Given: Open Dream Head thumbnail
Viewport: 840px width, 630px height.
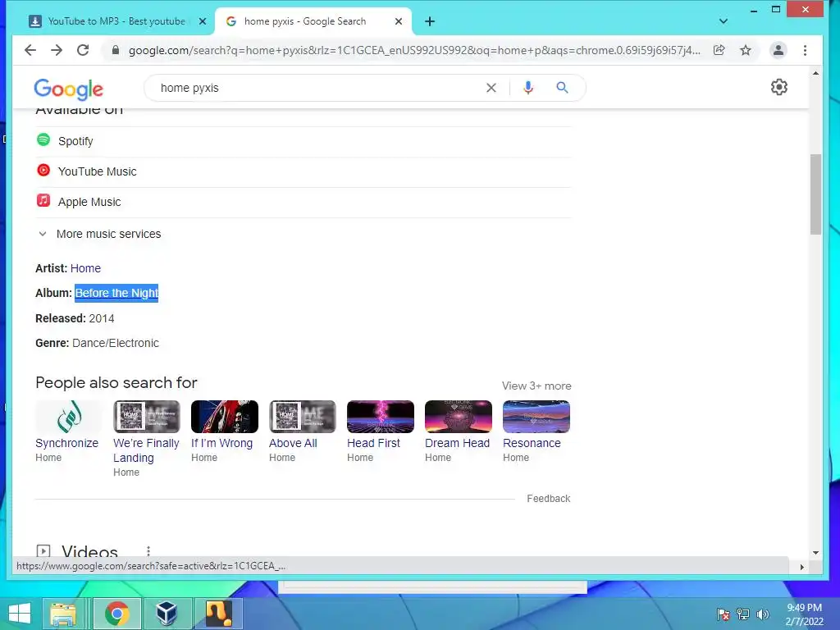Looking at the screenshot, I should coord(459,416).
